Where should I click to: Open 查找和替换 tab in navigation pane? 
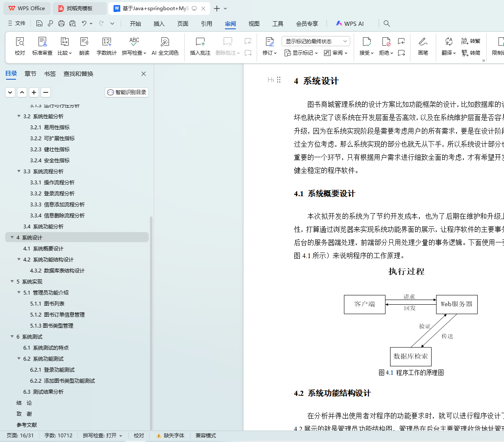tap(78, 74)
